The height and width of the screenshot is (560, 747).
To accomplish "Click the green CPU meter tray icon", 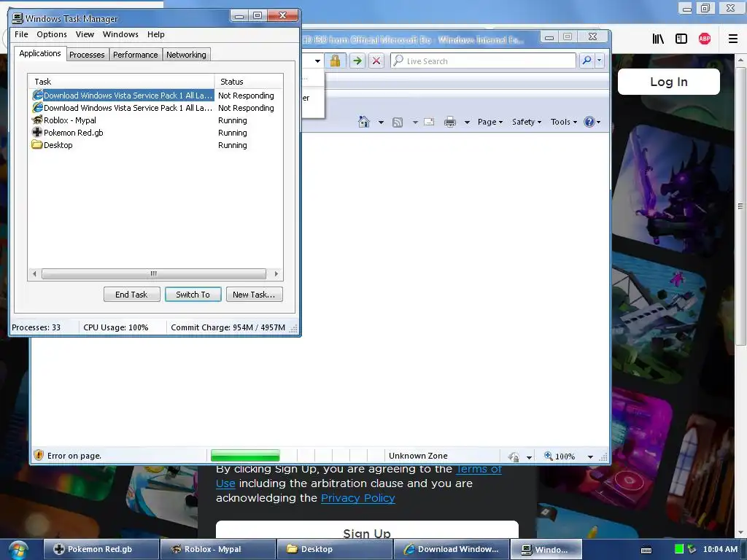I will point(679,548).
